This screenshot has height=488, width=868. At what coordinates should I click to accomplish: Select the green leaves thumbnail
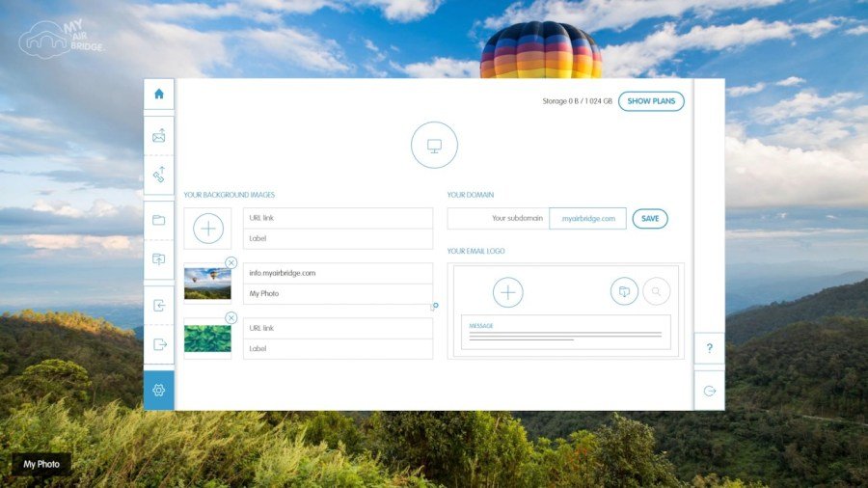coord(208,339)
